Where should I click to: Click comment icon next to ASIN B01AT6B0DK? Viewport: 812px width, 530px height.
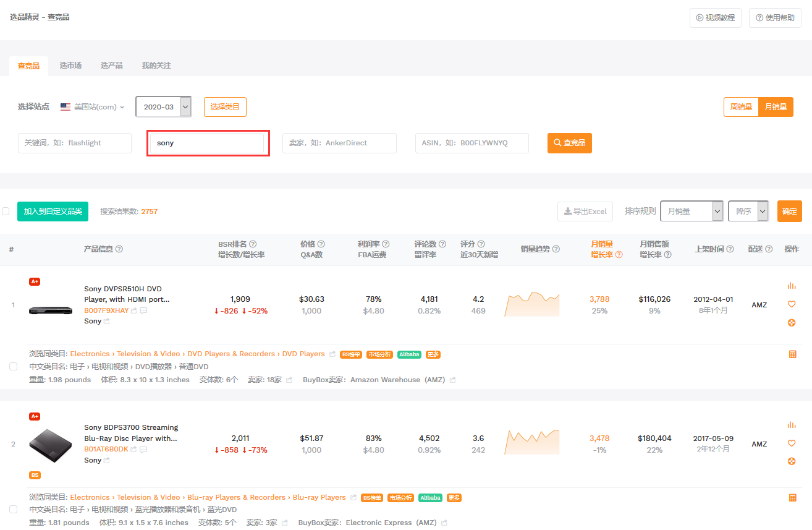point(143,449)
